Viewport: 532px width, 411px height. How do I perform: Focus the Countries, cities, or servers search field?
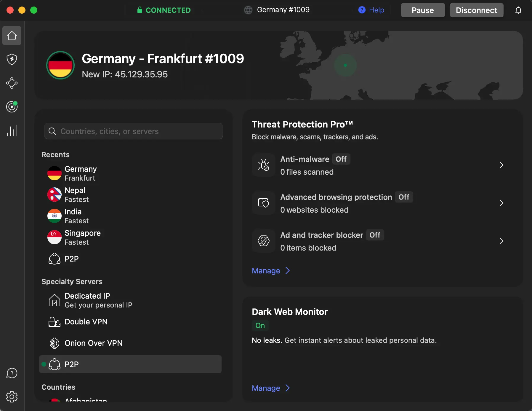[x=134, y=131]
